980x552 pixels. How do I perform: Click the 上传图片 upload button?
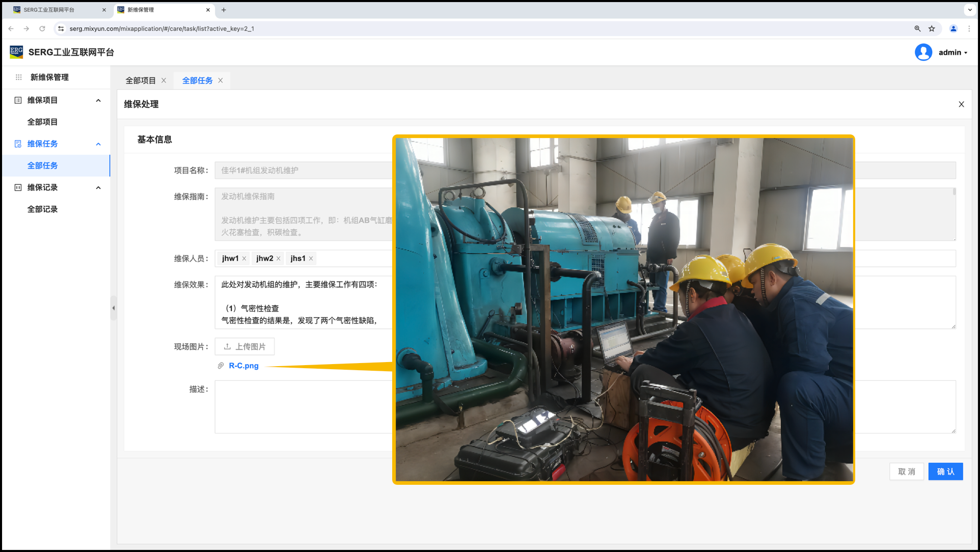point(244,346)
